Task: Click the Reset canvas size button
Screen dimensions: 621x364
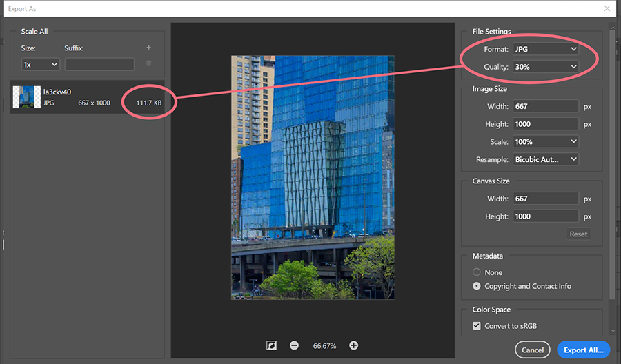Action: 578,234
